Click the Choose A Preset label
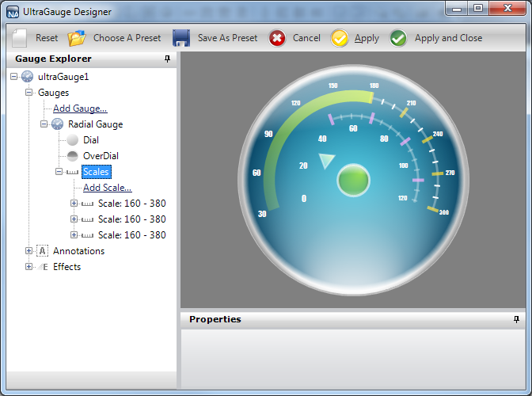The height and width of the screenshot is (396, 532). click(x=127, y=38)
